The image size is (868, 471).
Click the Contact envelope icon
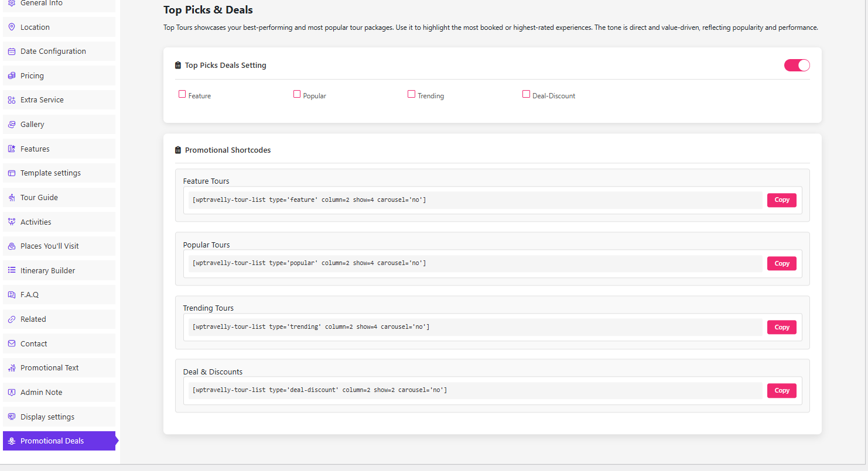coord(12,344)
